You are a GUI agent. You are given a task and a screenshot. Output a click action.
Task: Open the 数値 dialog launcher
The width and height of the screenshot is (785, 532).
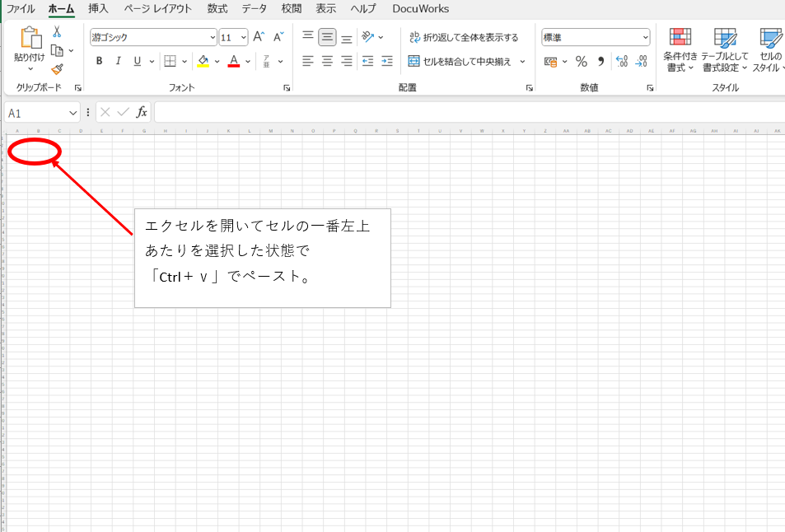click(650, 88)
